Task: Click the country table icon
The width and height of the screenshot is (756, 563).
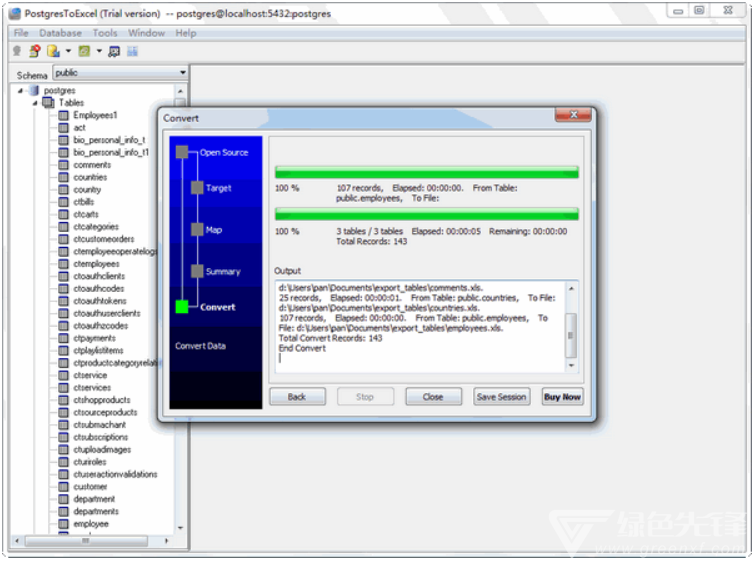Action: (63, 189)
